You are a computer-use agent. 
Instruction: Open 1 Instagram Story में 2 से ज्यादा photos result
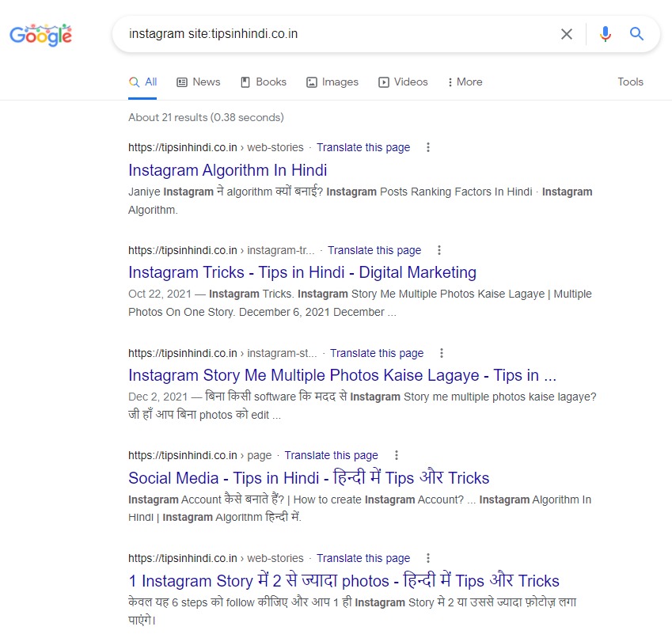344,580
